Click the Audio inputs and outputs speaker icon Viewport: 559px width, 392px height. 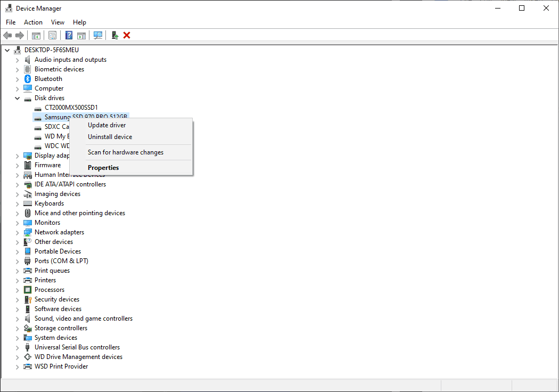pos(28,60)
